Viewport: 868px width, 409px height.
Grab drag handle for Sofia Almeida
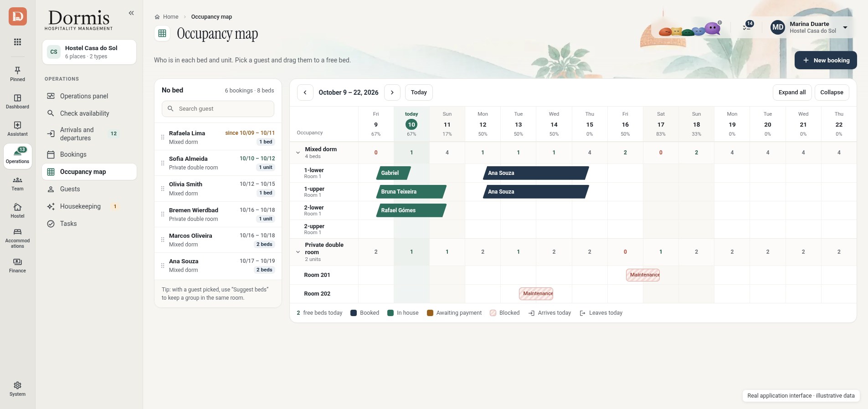pyautogui.click(x=163, y=163)
